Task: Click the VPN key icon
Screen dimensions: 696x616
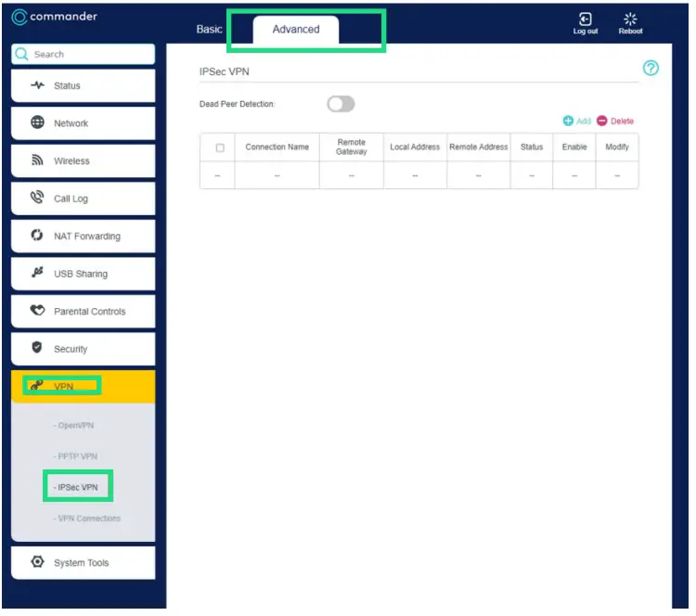Action: [37, 385]
